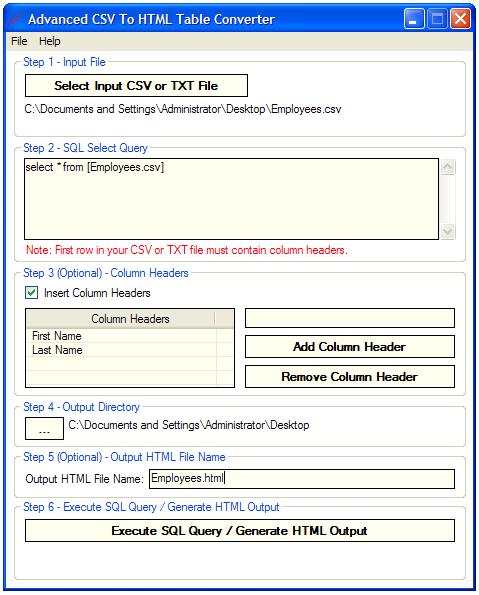Maximize the converter window

pyautogui.click(x=437, y=19)
